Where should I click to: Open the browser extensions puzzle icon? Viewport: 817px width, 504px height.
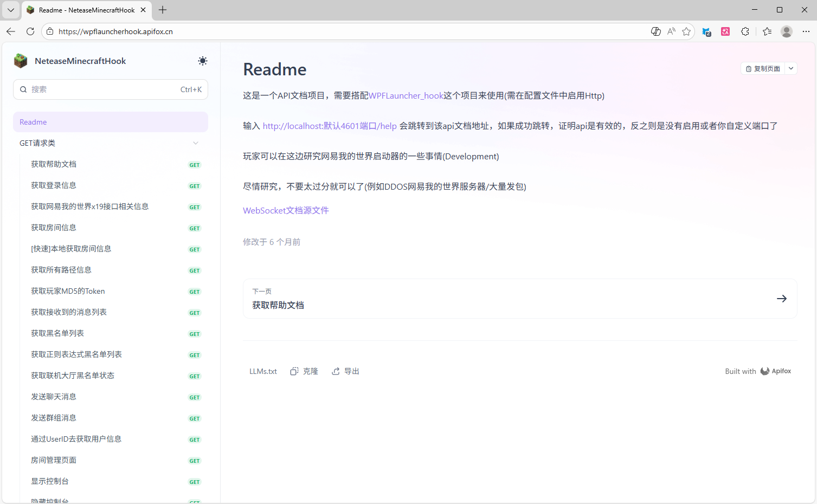pyautogui.click(x=745, y=31)
